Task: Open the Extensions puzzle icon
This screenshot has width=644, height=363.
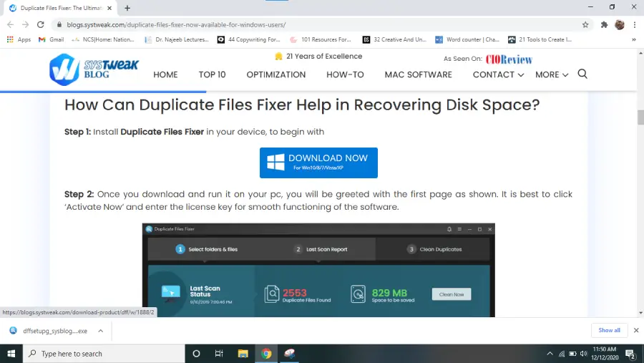Action: (x=604, y=24)
